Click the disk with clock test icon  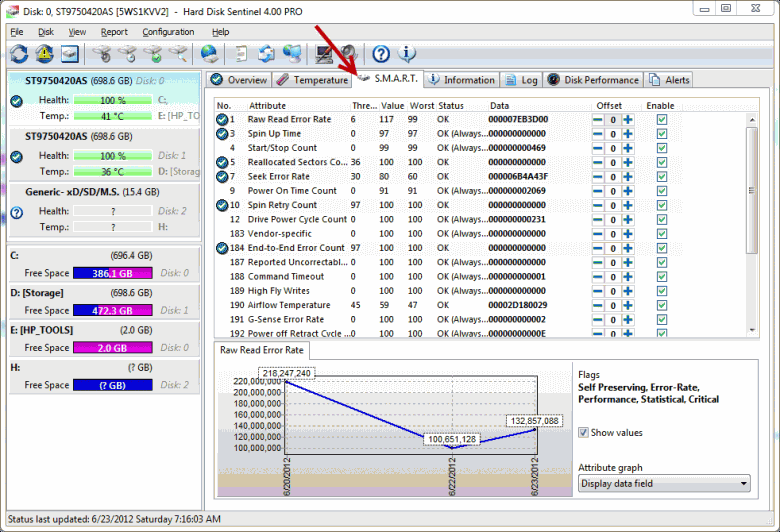coord(128,53)
